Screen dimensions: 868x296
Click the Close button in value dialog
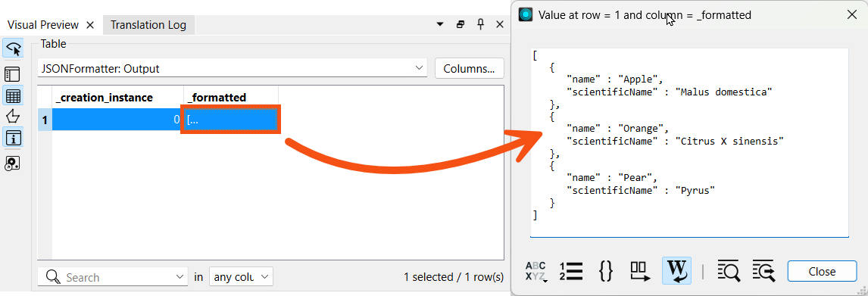point(822,271)
